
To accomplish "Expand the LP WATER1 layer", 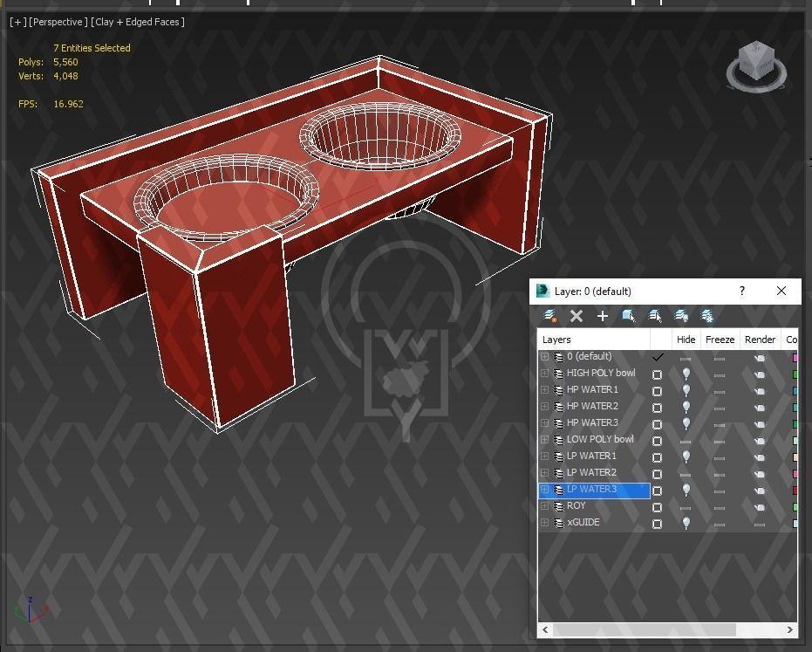I will pos(545,456).
